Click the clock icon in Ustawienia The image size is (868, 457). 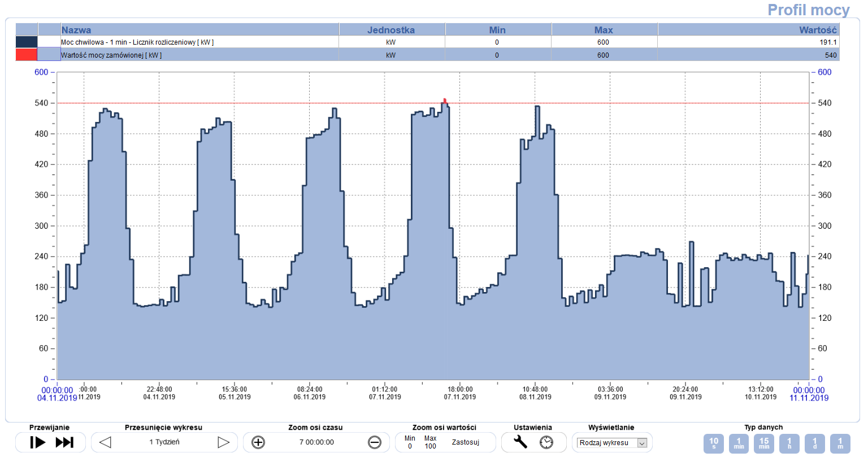(546, 442)
